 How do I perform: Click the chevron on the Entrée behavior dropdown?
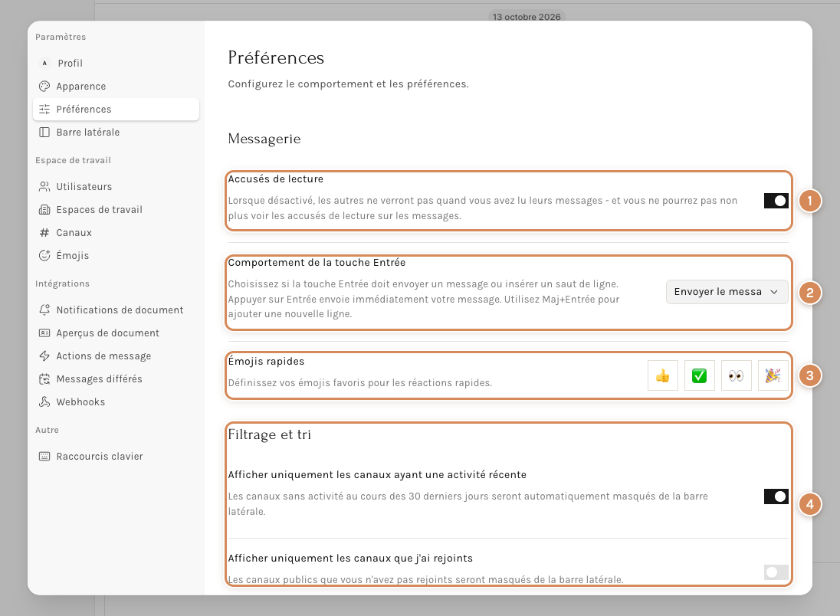coord(774,292)
